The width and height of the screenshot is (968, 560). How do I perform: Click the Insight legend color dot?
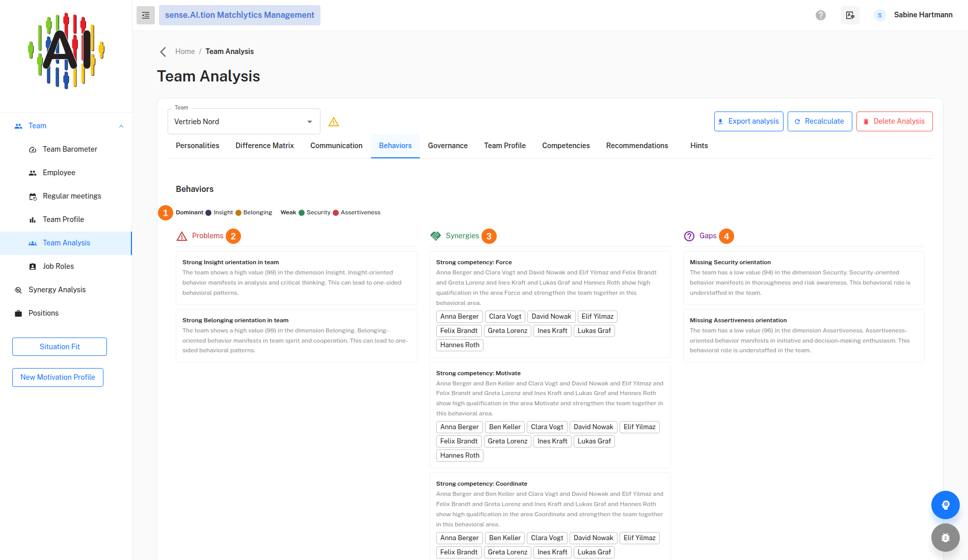click(x=208, y=213)
